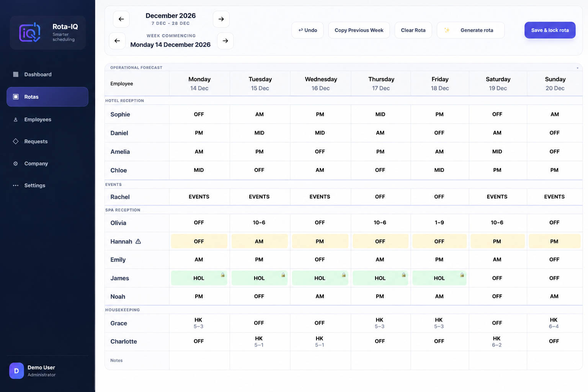Viewport: 588px width, 392px height.
Task: Select Chloe's Monday MID shift
Action: coord(199,170)
